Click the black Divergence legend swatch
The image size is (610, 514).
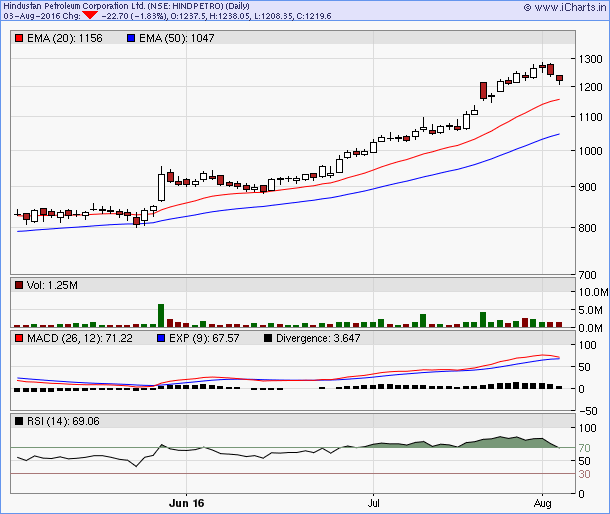point(268,338)
